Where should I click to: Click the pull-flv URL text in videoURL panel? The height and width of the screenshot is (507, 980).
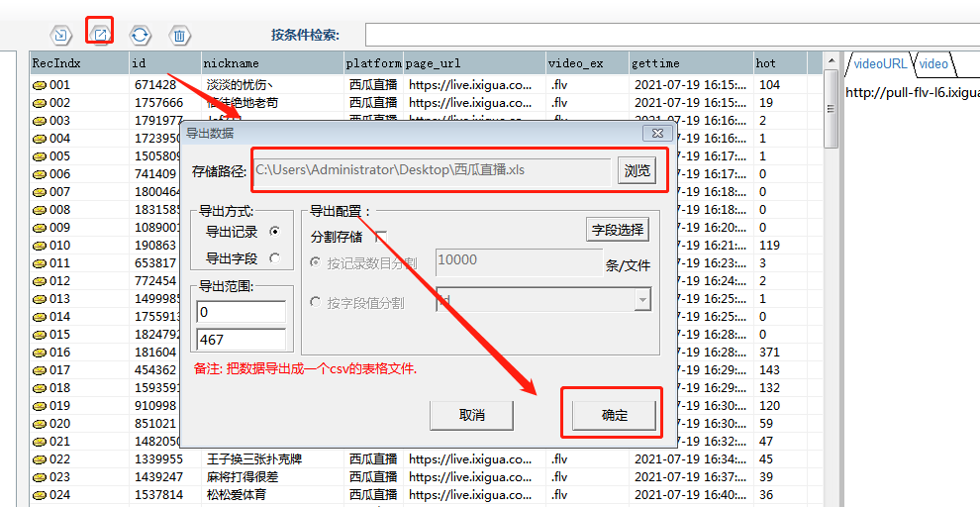click(x=913, y=92)
